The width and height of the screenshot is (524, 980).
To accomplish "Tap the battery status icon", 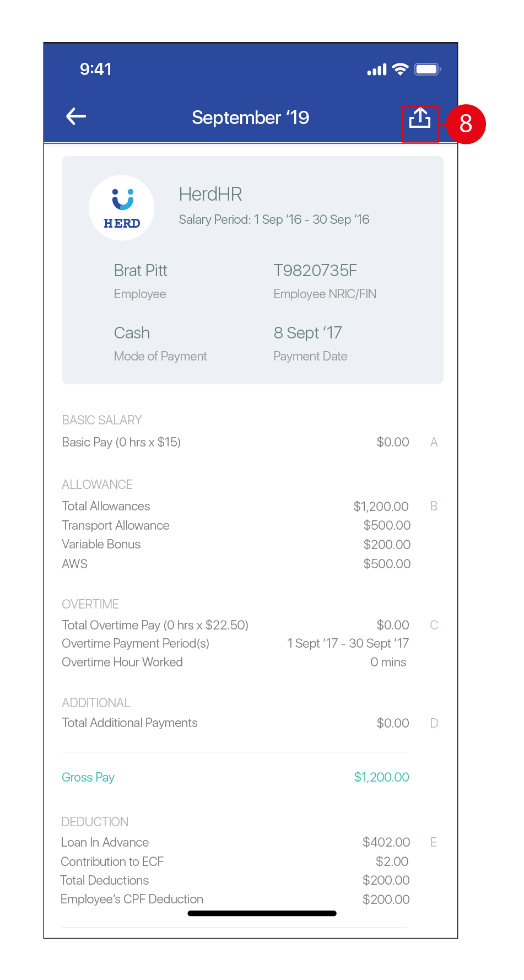I will [x=428, y=69].
